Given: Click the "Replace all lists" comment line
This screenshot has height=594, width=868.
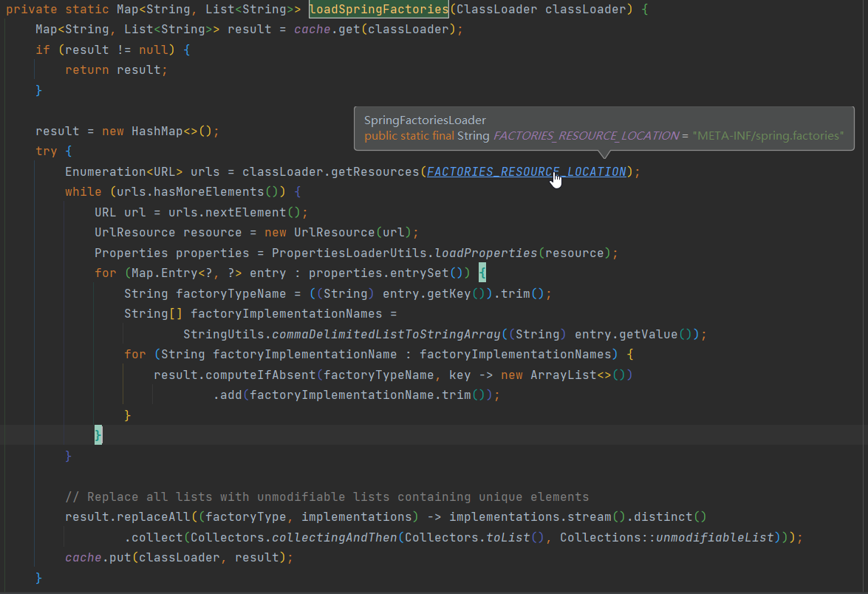Looking at the screenshot, I should click(327, 497).
